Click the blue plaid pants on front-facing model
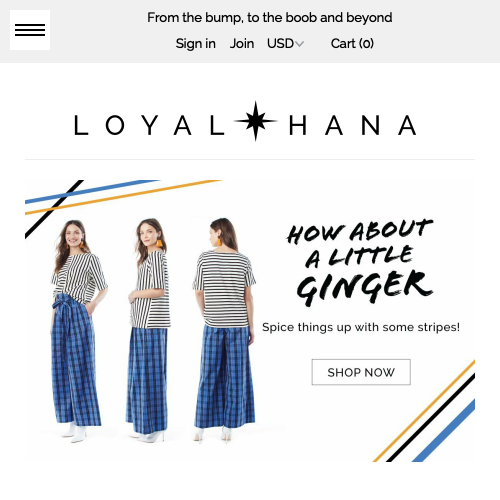This screenshot has height=500, width=500. pyautogui.click(x=75, y=360)
